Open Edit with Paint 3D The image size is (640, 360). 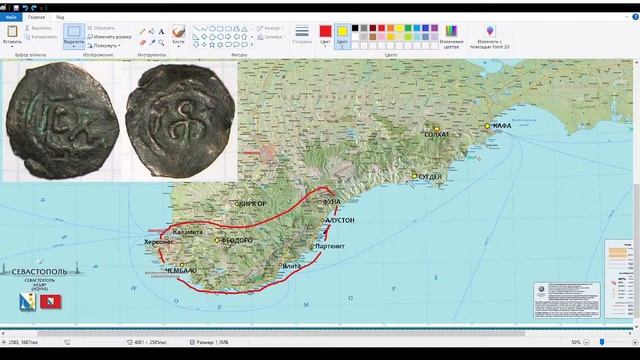click(x=490, y=36)
